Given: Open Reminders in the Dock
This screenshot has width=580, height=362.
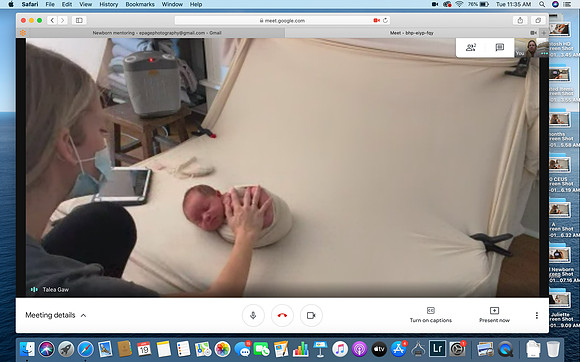Looking at the screenshot, I should coord(183,349).
